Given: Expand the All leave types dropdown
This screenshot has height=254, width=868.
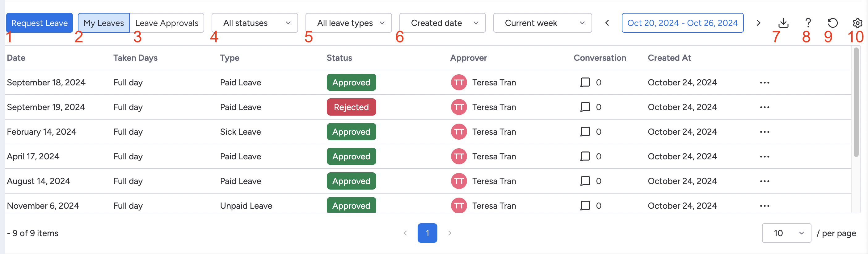Looking at the screenshot, I should pyautogui.click(x=348, y=23).
